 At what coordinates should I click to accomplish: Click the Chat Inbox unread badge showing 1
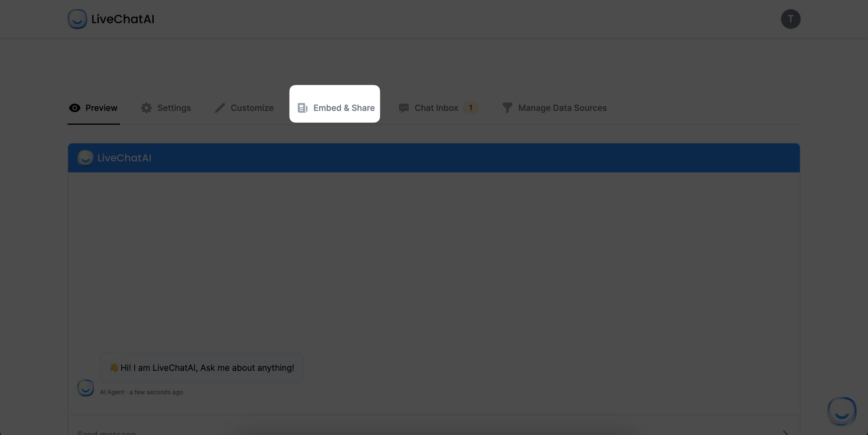point(470,108)
